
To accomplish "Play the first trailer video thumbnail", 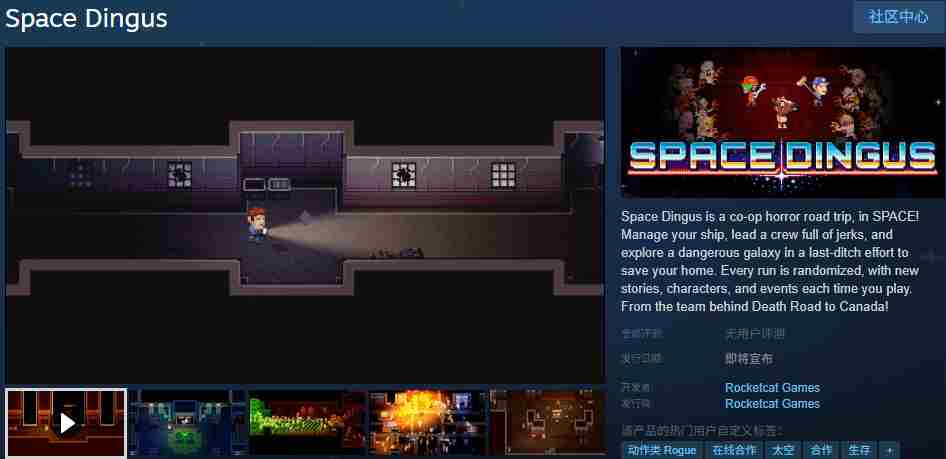I will coord(66,422).
